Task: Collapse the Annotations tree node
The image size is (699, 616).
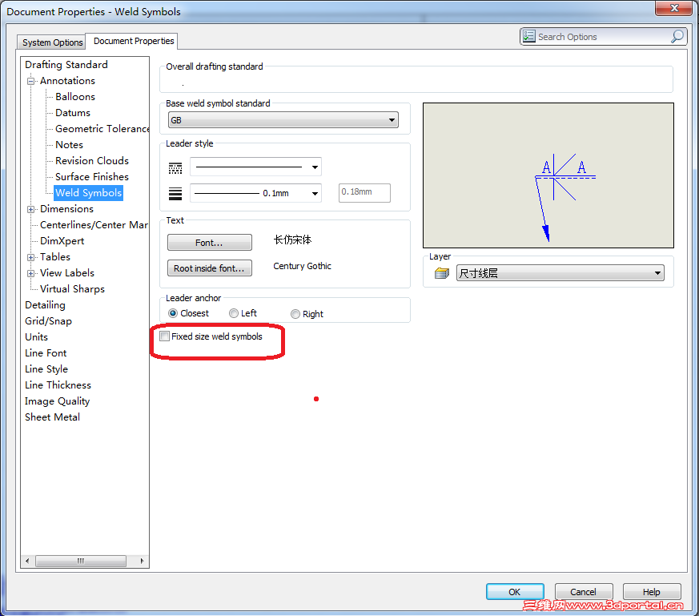Action: (x=30, y=81)
